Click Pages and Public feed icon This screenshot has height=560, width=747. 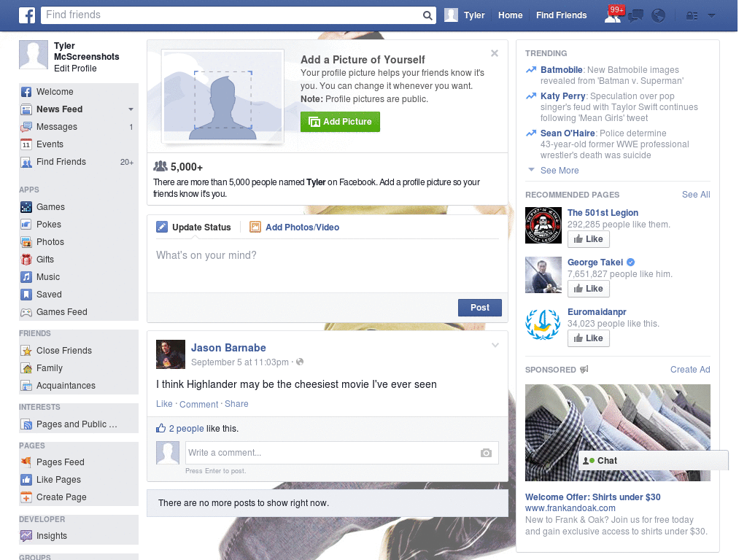coord(26,424)
